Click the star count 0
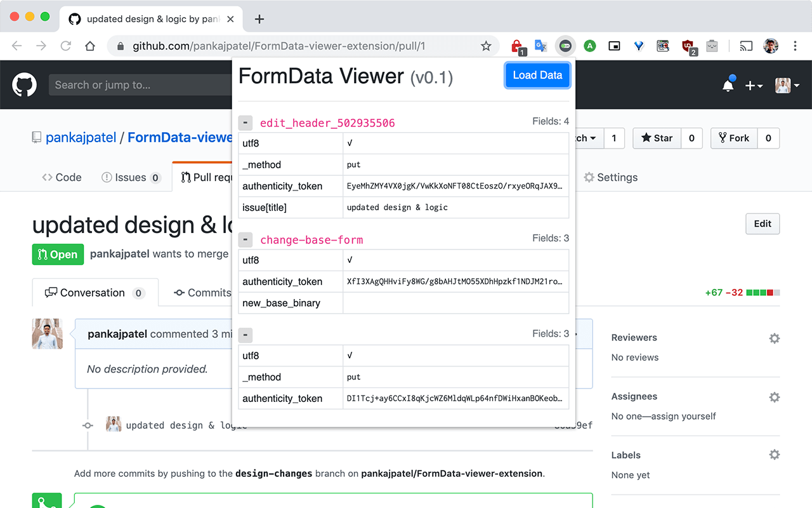The height and width of the screenshot is (508, 812). tap(691, 138)
